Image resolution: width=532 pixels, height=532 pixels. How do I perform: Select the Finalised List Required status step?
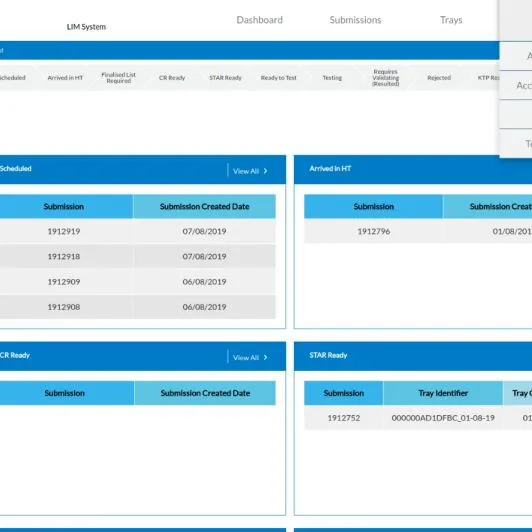(x=118, y=78)
